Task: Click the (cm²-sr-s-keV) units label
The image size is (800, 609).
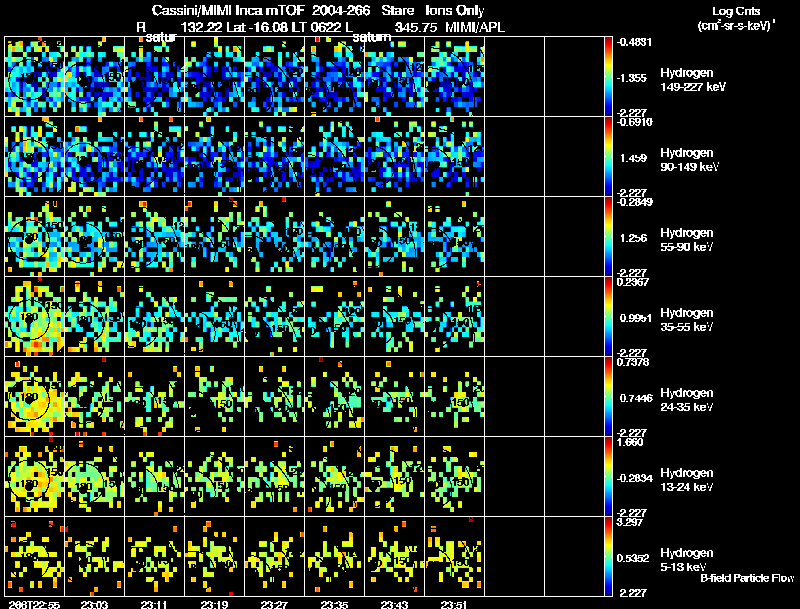Action: click(x=736, y=25)
